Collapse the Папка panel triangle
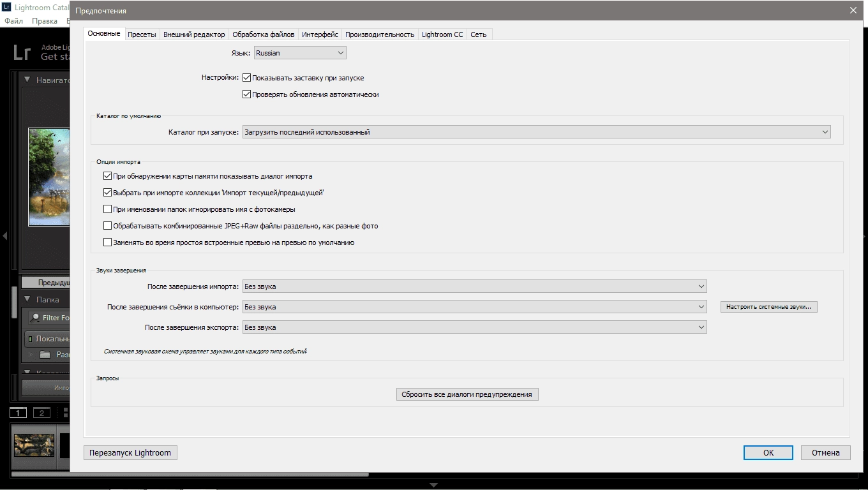Image resolution: width=868 pixels, height=490 pixels. tap(27, 300)
